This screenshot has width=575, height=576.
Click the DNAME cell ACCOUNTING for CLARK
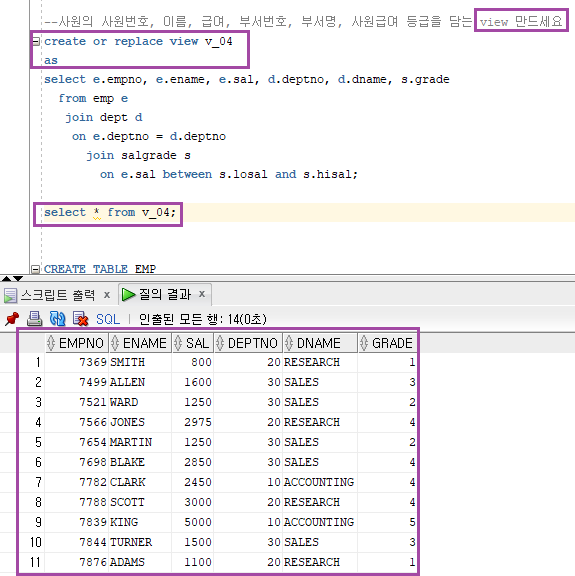[319, 482]
